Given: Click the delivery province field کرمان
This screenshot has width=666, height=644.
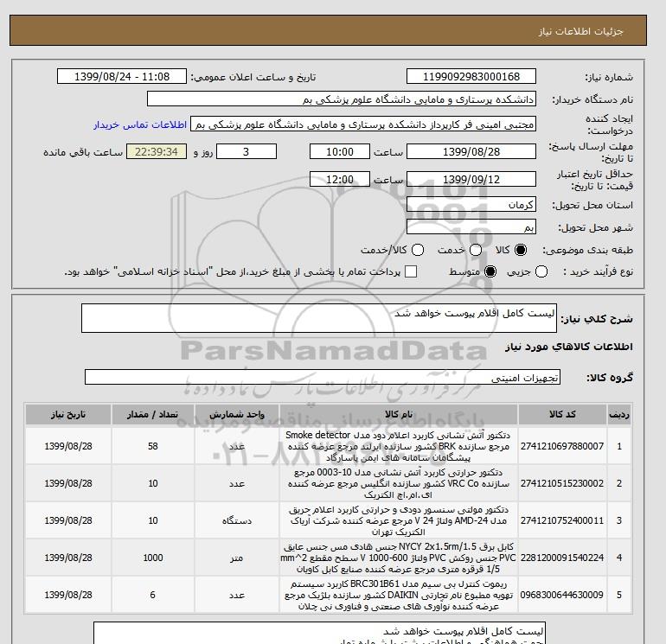Looking at the screenshot, I should pyautogui.click(x=471, y=205).
